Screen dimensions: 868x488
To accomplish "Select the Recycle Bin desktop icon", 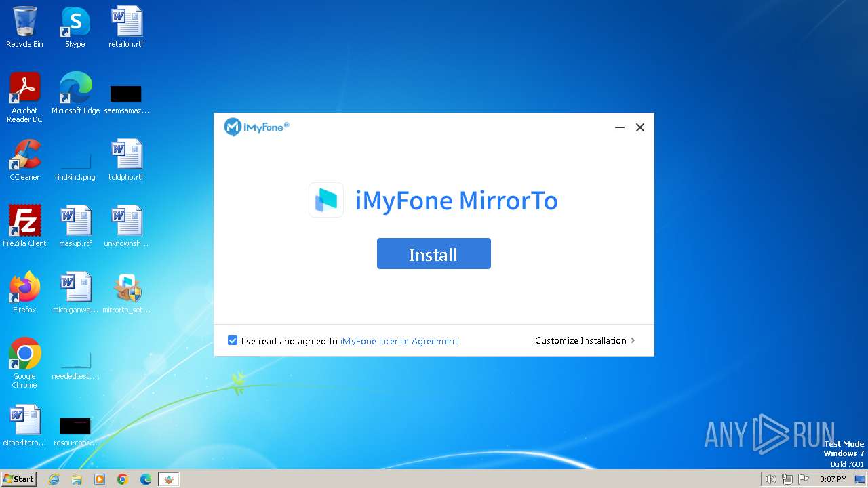I will 24,27.
